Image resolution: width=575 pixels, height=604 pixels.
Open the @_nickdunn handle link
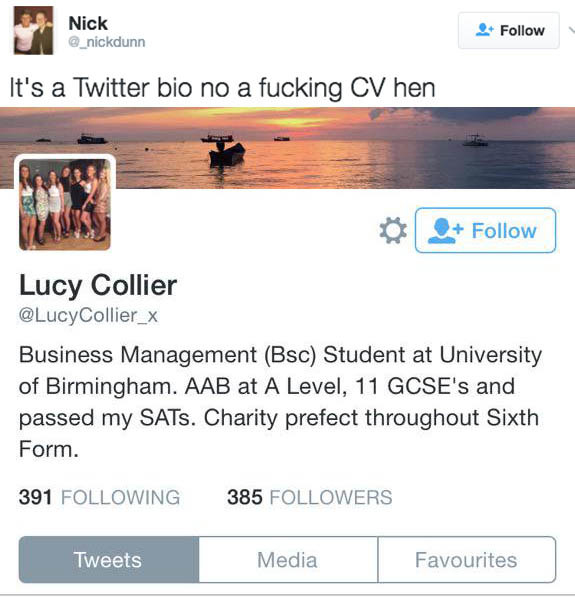(x=107, y=42)
